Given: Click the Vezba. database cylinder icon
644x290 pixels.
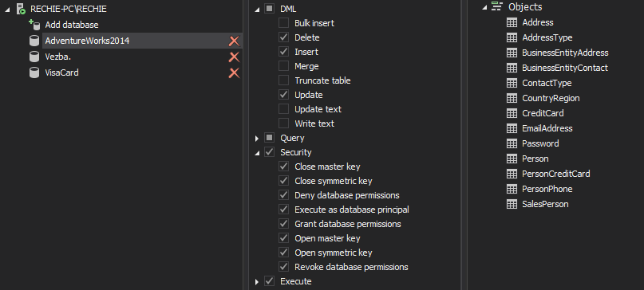Looking at the screenshot, I should click(34, 57).
